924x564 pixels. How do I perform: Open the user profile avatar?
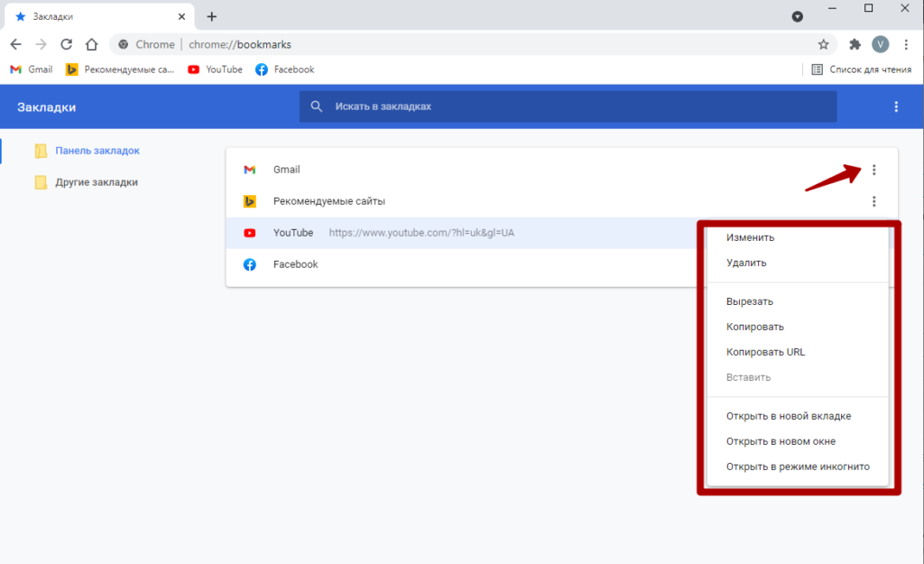tap(881, 44)
